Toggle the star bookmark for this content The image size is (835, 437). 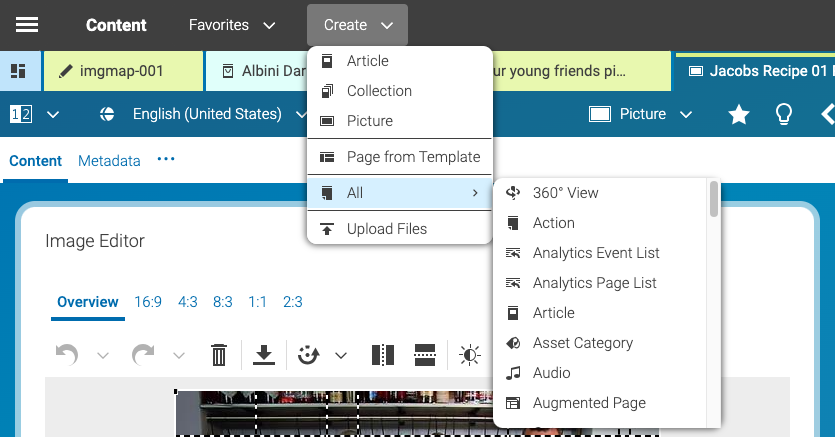(x=739, y=115)
